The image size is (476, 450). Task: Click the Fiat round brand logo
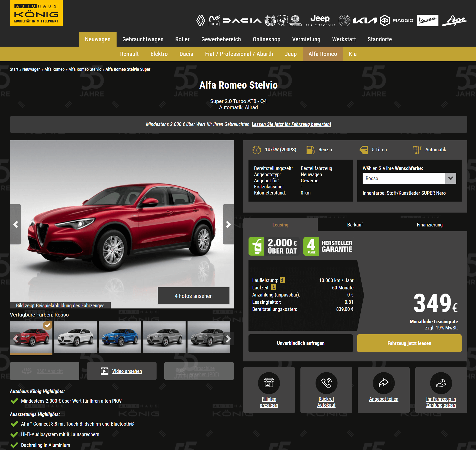(x=270, y=21)
